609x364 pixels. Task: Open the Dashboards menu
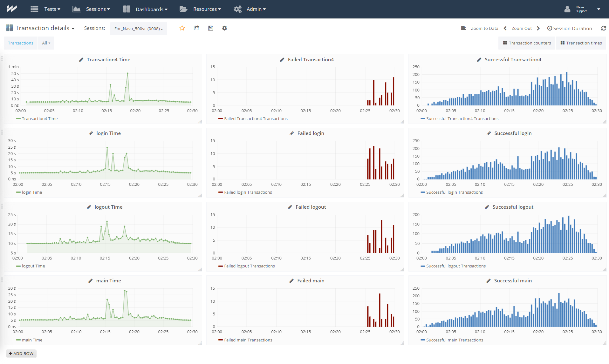point(145,9)
